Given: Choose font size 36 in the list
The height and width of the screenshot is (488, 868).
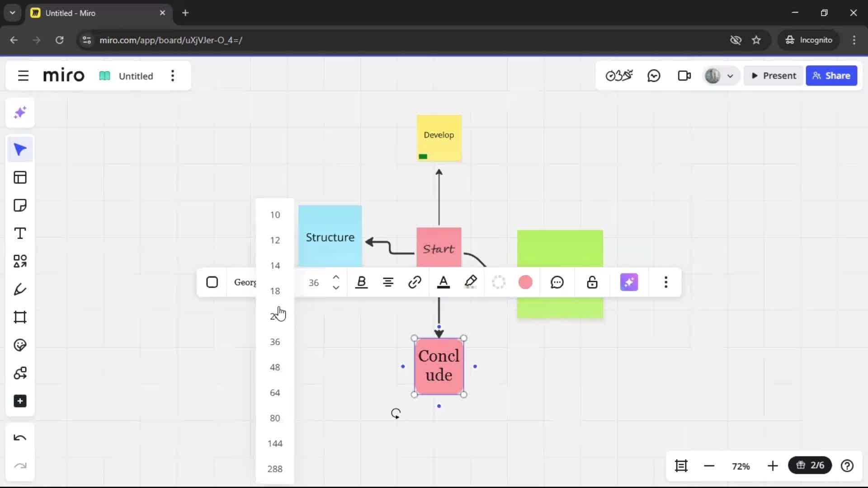Looking at the screenshot, I should point(275,342).
